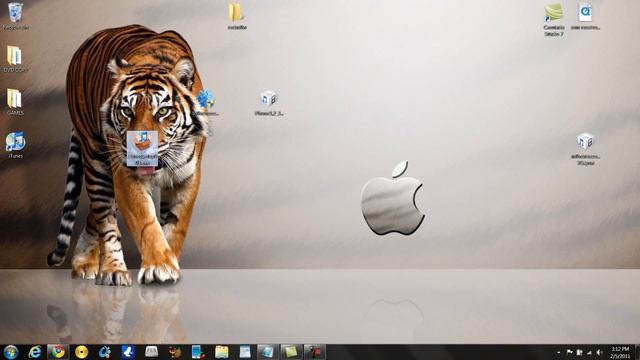Switch to the red recorder taskbar app
Viewport: 640px width, 360px height.
tap(314, 352)
